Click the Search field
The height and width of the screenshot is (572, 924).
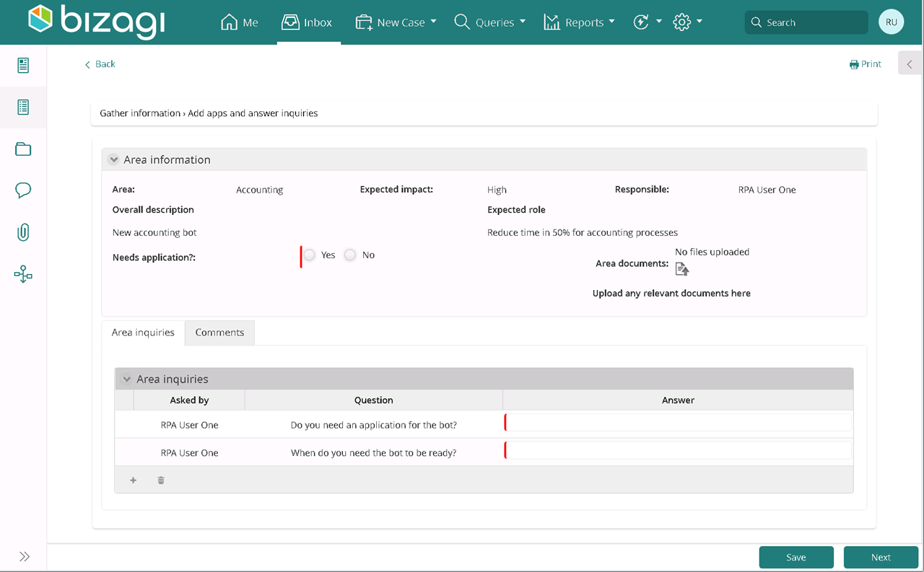point(806,22)
